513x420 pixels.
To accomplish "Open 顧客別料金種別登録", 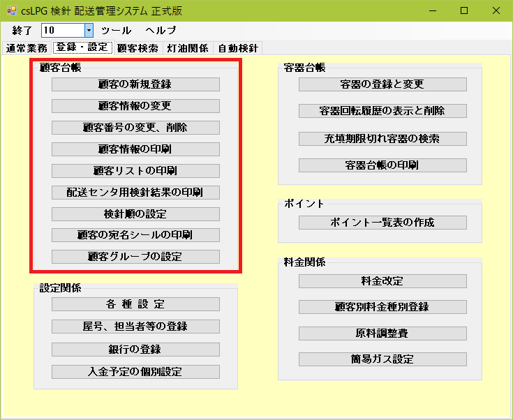I will pos(382,307).
